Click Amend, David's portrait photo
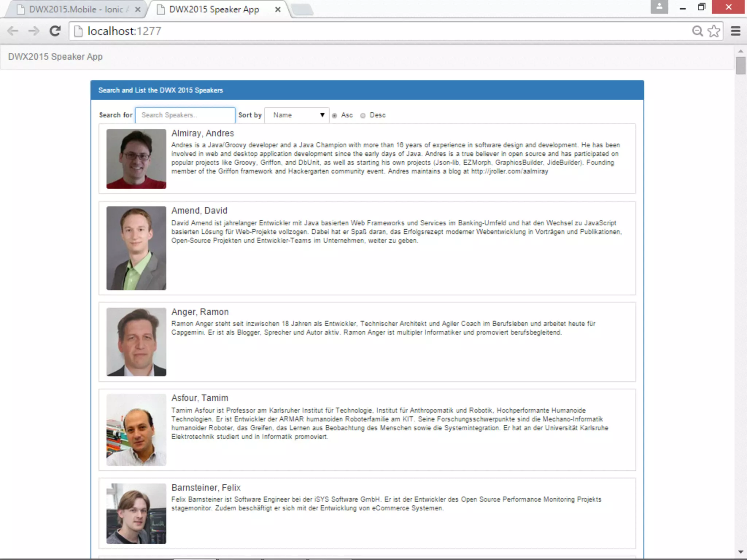This screenshot has height=560, width=747. (x=136, y=248)
